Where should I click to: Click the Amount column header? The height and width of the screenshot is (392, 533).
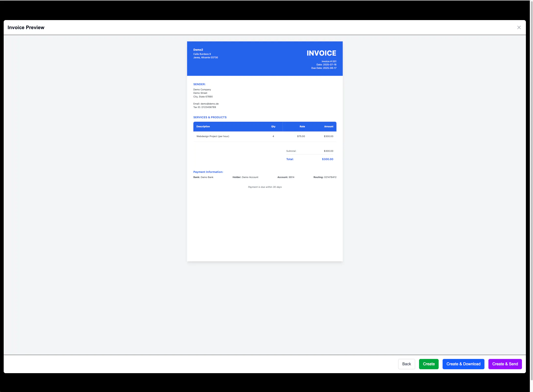[329, 127]
